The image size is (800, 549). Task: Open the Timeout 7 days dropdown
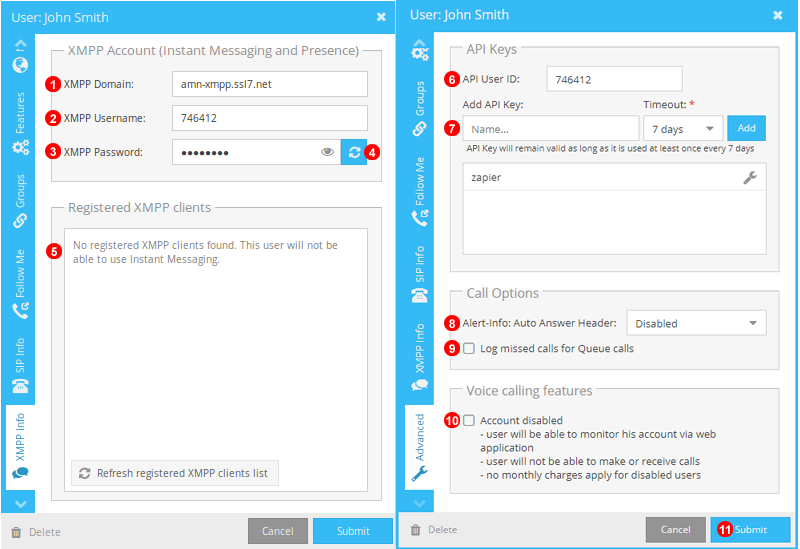click(x=683, y=129)
